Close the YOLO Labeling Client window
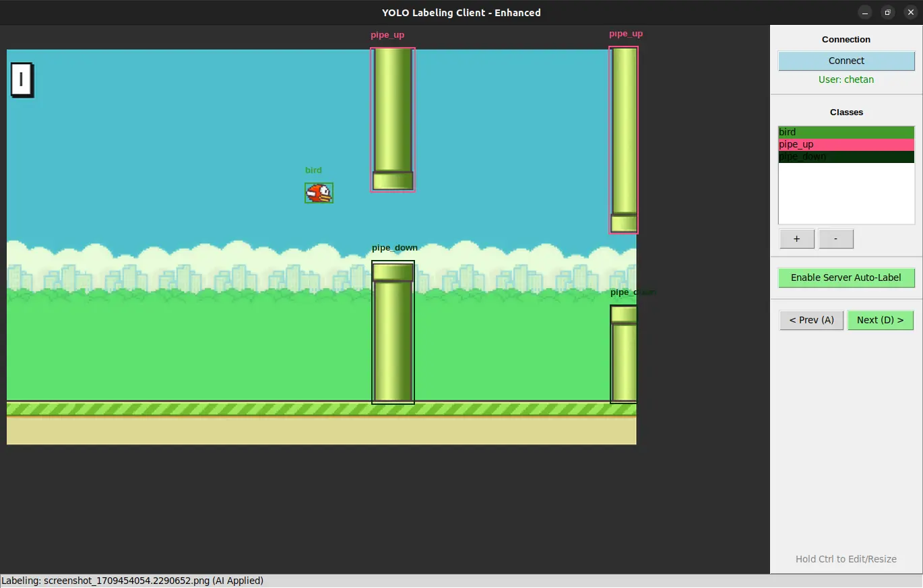Viewport: 923px width, 588px height. [910, 12]
